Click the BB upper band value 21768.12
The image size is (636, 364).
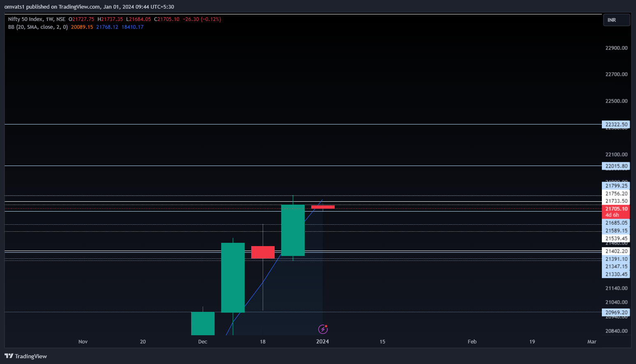point(107,27)
